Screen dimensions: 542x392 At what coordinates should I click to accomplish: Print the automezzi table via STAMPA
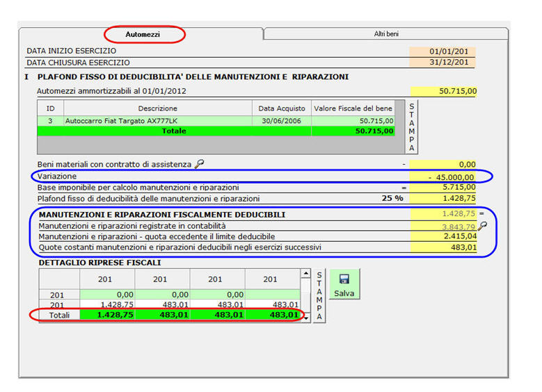pos(411,127)
